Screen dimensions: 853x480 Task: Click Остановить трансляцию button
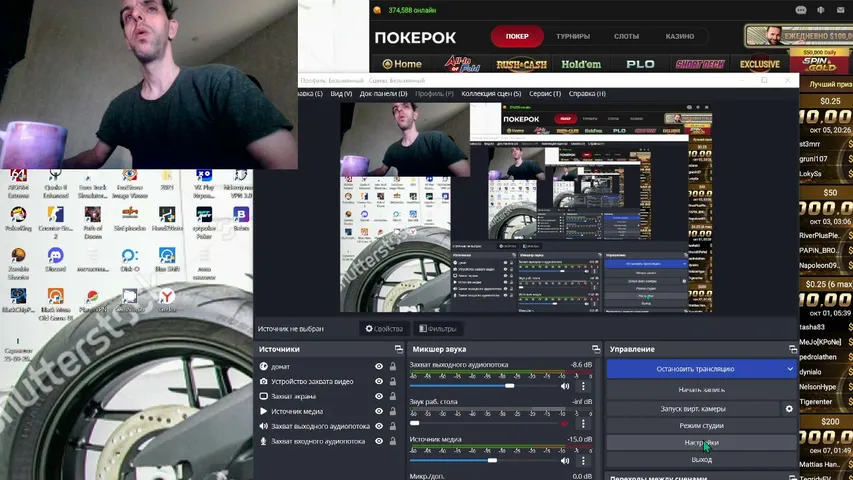(x=695, y=369)
